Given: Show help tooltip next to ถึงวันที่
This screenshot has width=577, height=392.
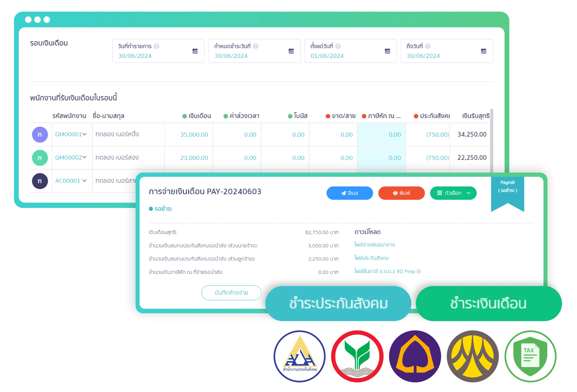Looking at the screenshot, I should tap(428, 46).
